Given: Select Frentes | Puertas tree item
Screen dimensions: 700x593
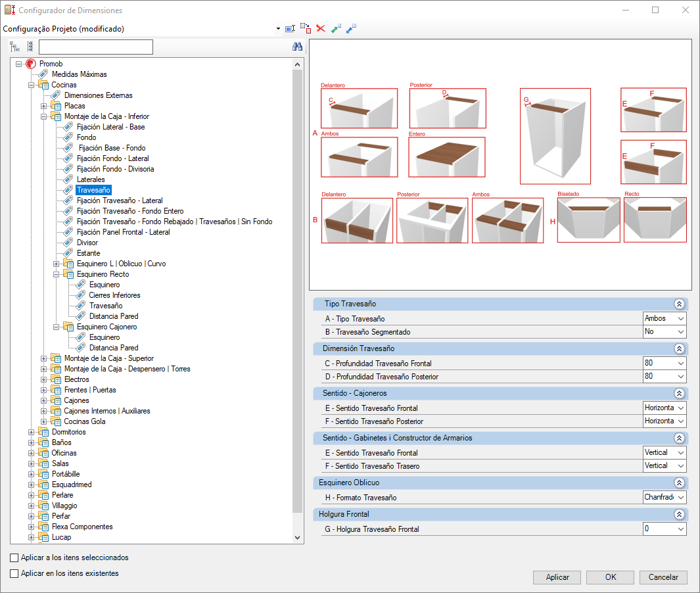Looking at the screenshot, I should click(90, 390).
